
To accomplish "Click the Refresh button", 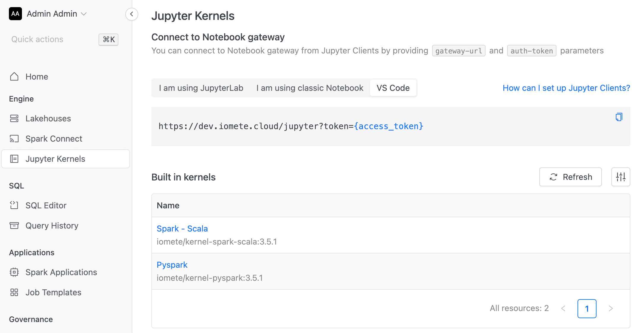I will pos(570,177).
